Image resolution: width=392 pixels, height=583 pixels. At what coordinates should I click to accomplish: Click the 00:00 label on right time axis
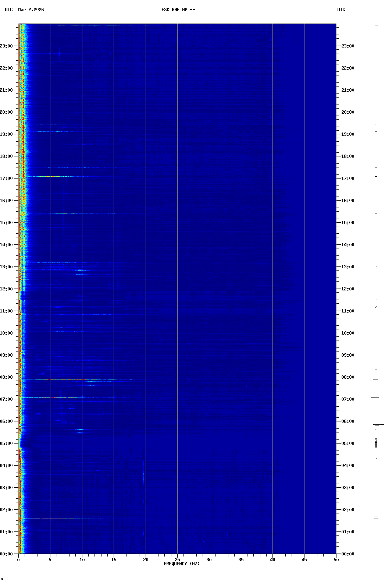point(348,554)
